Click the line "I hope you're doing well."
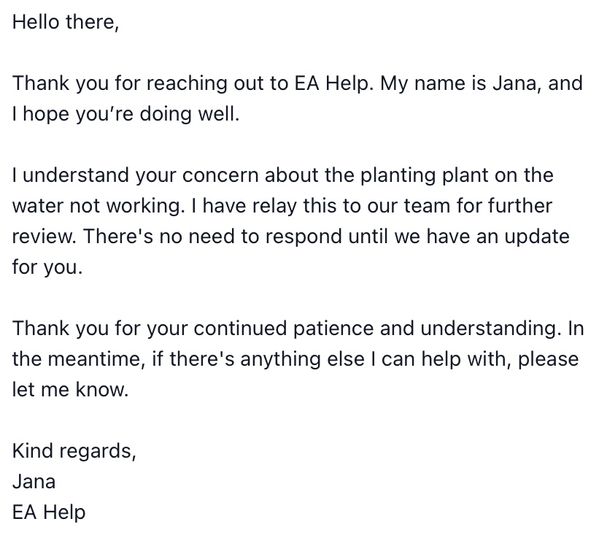Screen dimensions: 599x533 [126, 114]
